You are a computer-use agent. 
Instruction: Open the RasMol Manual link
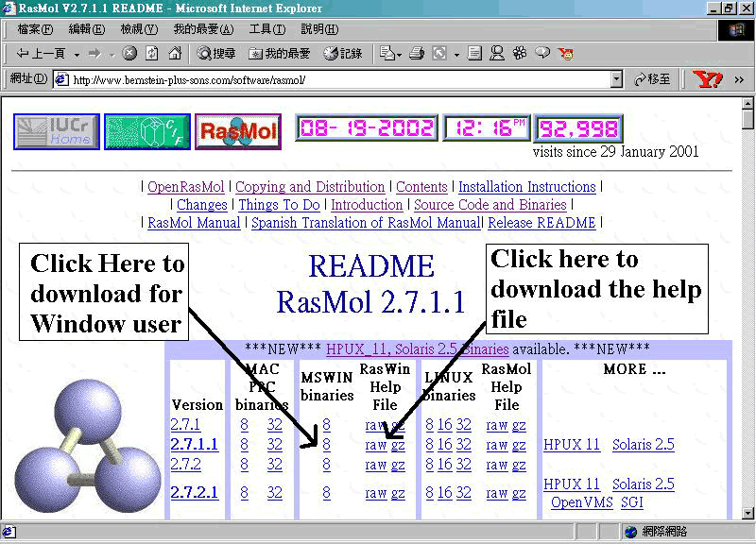(x=194, y=223)
